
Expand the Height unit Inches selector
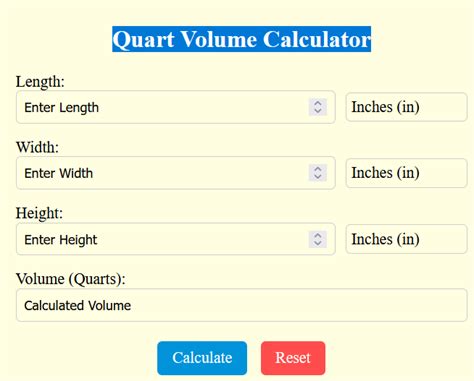click(406, 239)
